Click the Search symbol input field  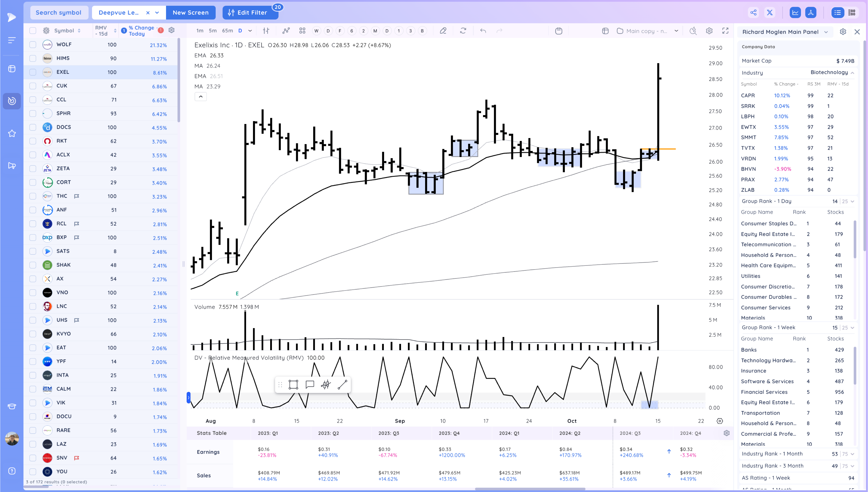coord(58,13)
